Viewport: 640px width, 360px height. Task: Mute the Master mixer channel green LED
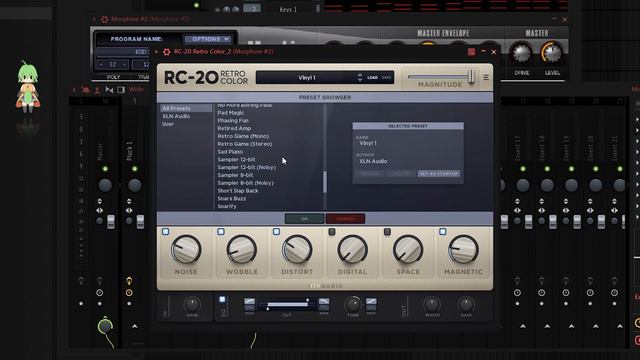coord(105,169)
